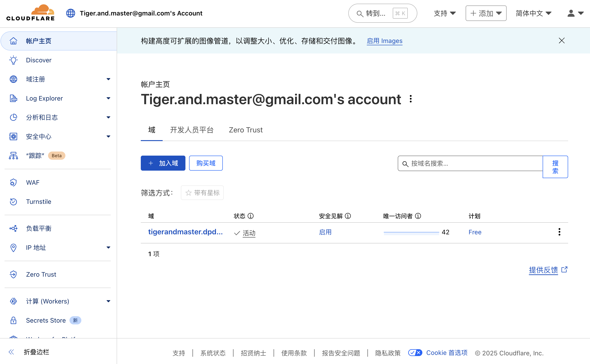The image size is (590, 364).
Task: Click the 系统状态 footer link
Action: pyautogui.click(x=213, y=353)
